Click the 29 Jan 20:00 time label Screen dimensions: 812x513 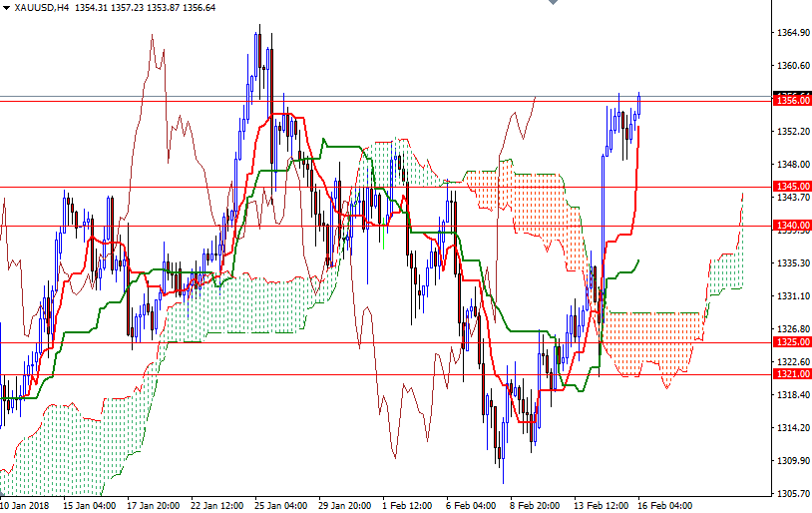(345, 506)
